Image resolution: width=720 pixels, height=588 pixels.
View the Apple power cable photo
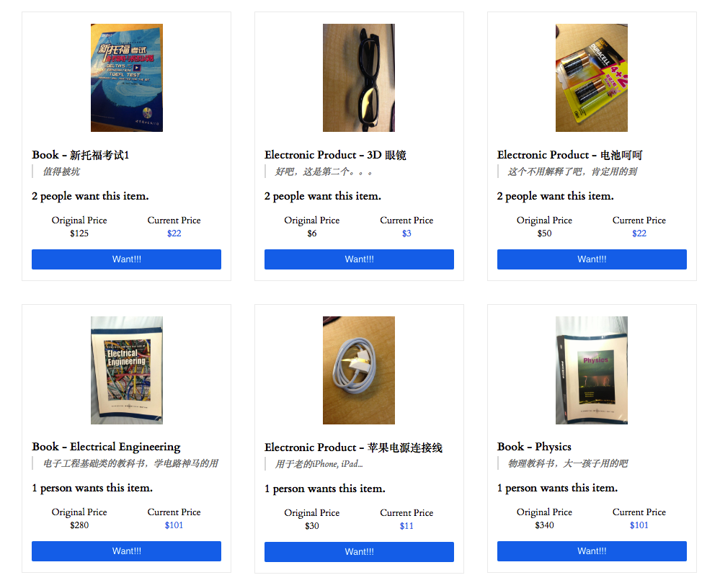click(x=359, y=370)
